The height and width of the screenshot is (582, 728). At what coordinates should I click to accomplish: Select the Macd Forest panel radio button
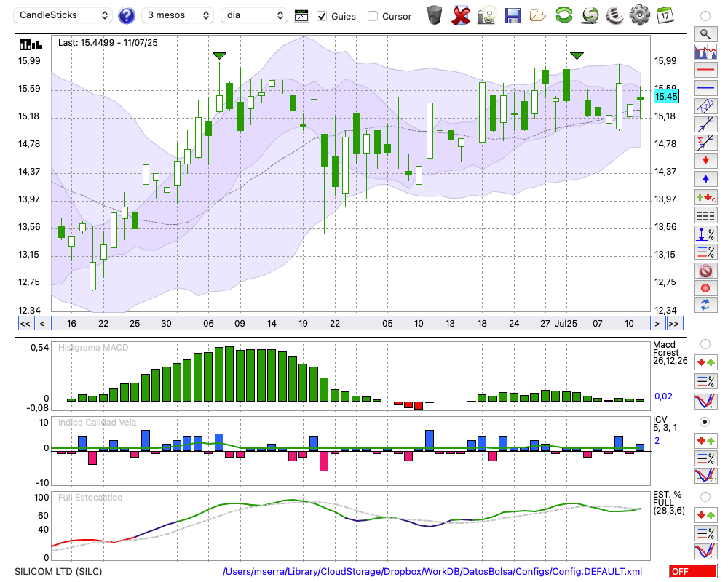click(x=705, y=344)
